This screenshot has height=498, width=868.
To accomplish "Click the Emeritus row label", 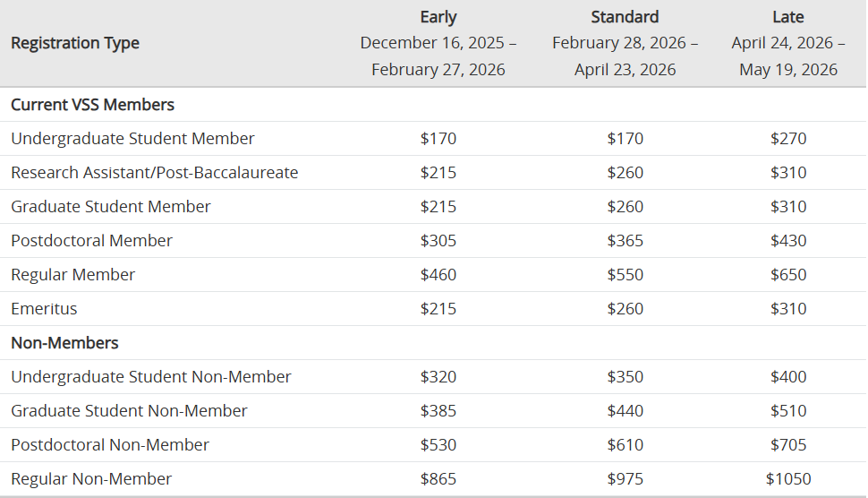I will point(44,309).
